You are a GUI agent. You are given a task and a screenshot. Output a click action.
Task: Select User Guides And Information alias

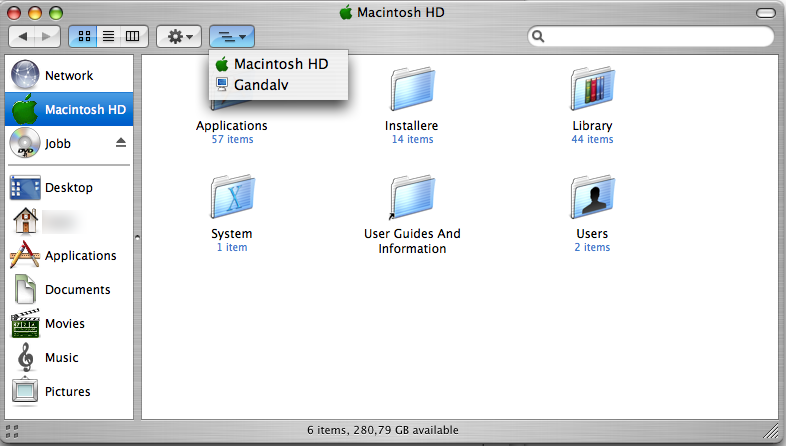click(413, 196)
